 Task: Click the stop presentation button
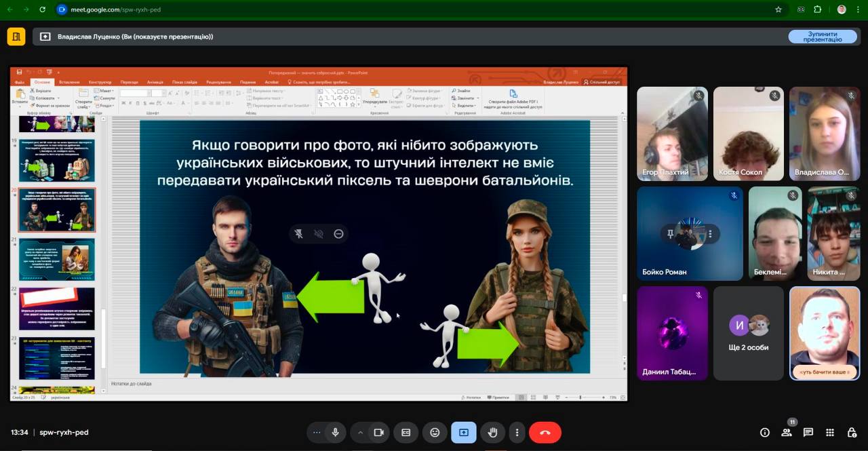(x=822, y=37)
